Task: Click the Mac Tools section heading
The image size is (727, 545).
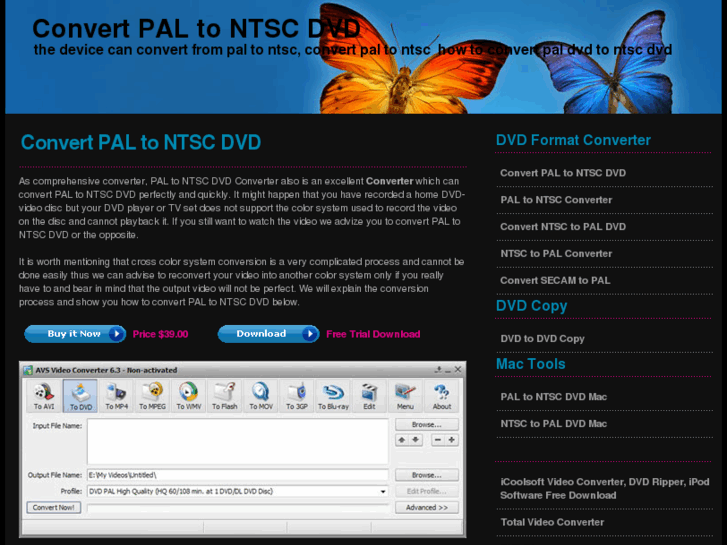Action: 530,364
